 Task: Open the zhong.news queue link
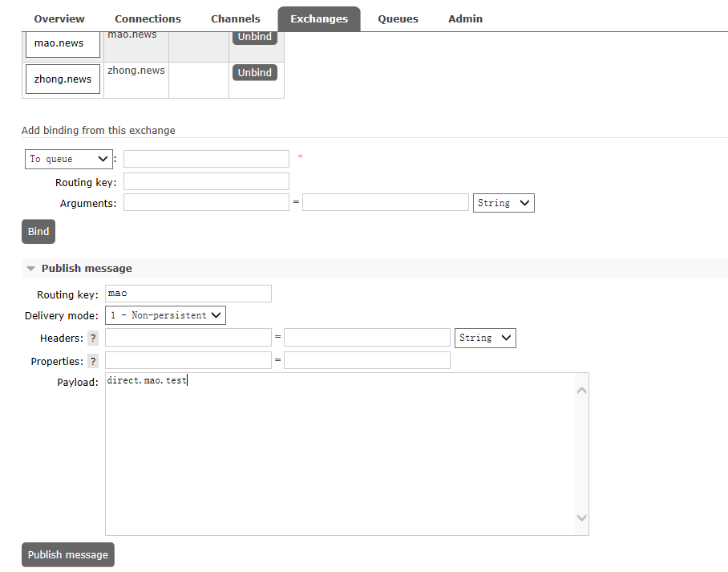coord(63,79)
